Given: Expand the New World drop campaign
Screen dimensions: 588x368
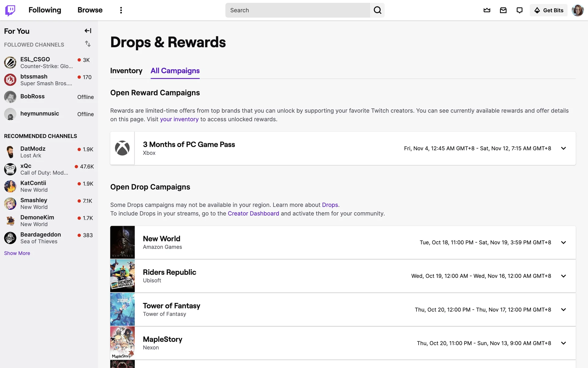Looking at the screenshot, I should tap(563, 243).
